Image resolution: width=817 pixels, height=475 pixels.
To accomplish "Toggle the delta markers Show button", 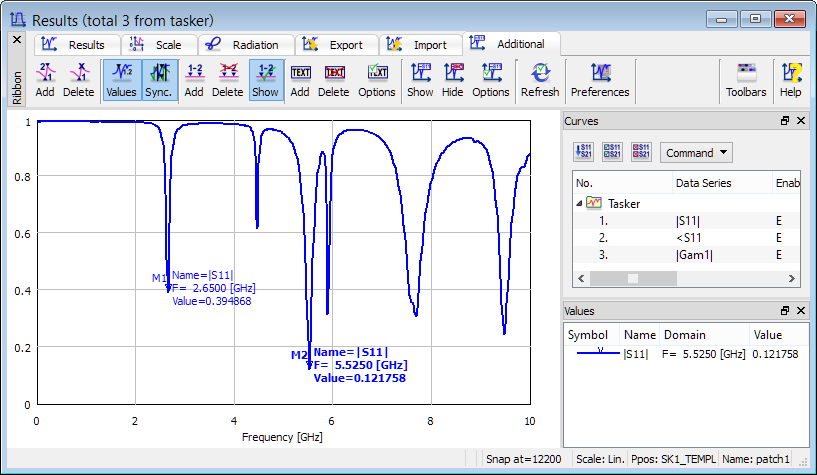I will click(x=265, y=79).
